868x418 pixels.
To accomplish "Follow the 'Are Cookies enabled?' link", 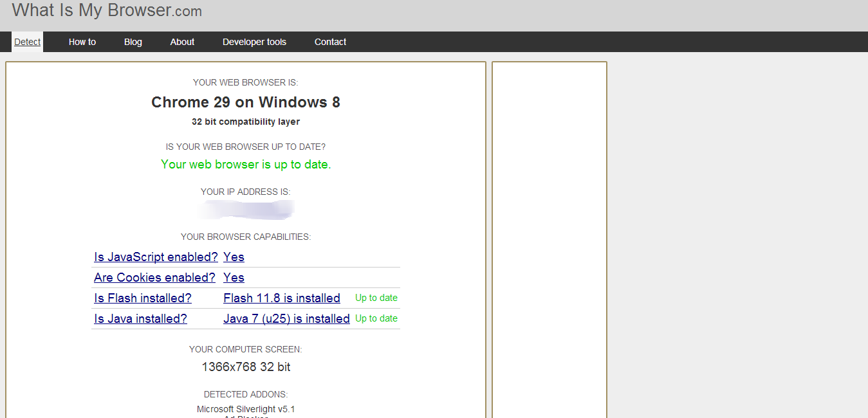I will click(154, 278).
